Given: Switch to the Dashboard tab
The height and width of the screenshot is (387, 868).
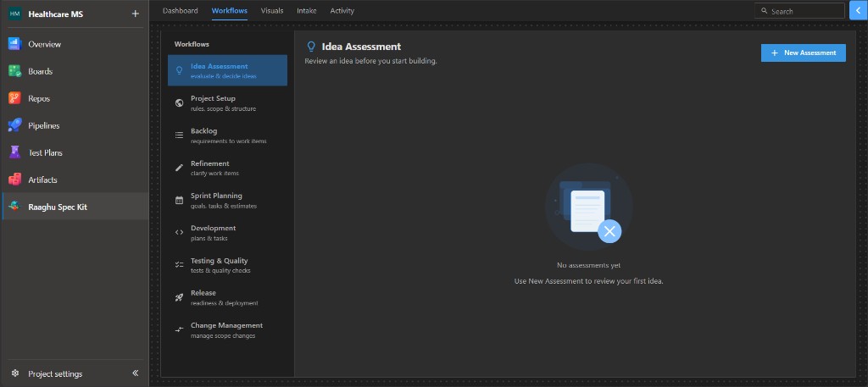Looking at the screenshot, I should click(x=180, y=10).
